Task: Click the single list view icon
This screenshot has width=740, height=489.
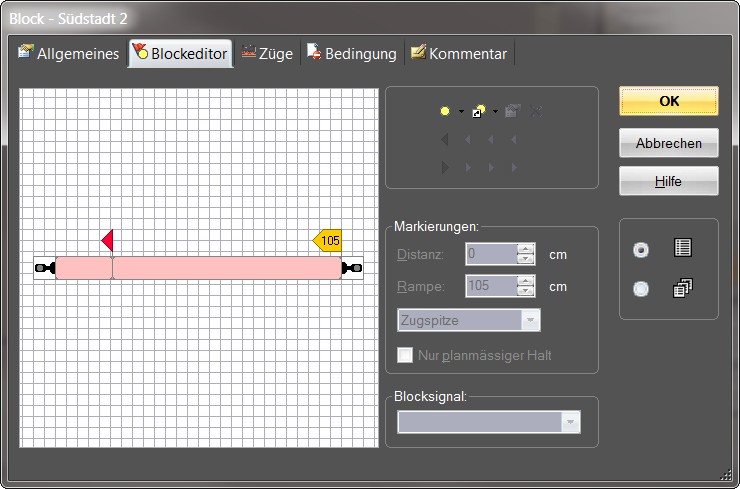Action: (682, 247)
